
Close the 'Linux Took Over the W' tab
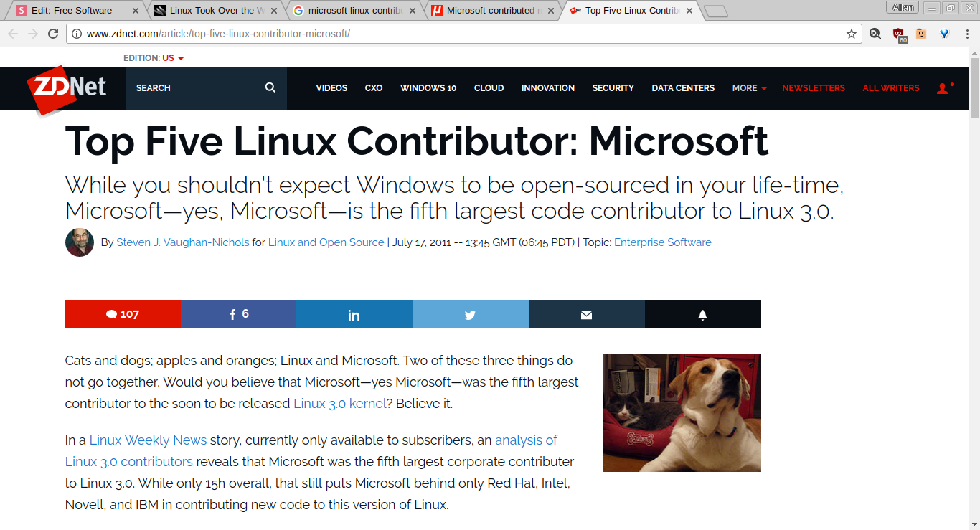click(274, 11)
